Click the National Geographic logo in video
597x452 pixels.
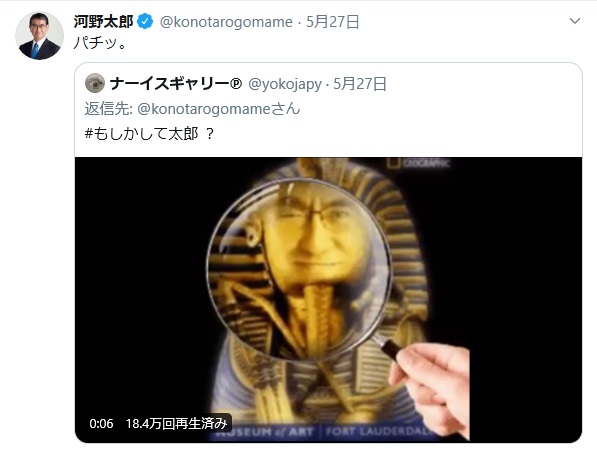418,163
